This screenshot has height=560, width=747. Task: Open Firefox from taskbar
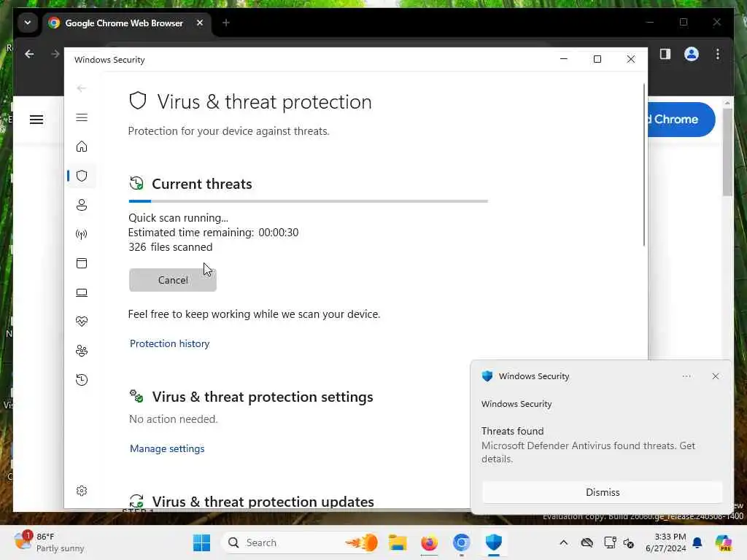(429, 542)
